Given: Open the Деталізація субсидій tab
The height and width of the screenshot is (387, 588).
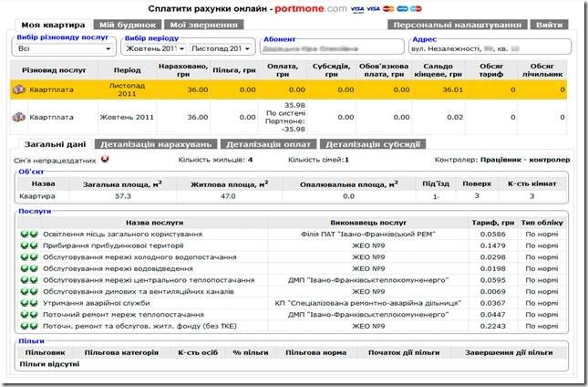Looking at the screenshot, I should (x=373, y=143).
